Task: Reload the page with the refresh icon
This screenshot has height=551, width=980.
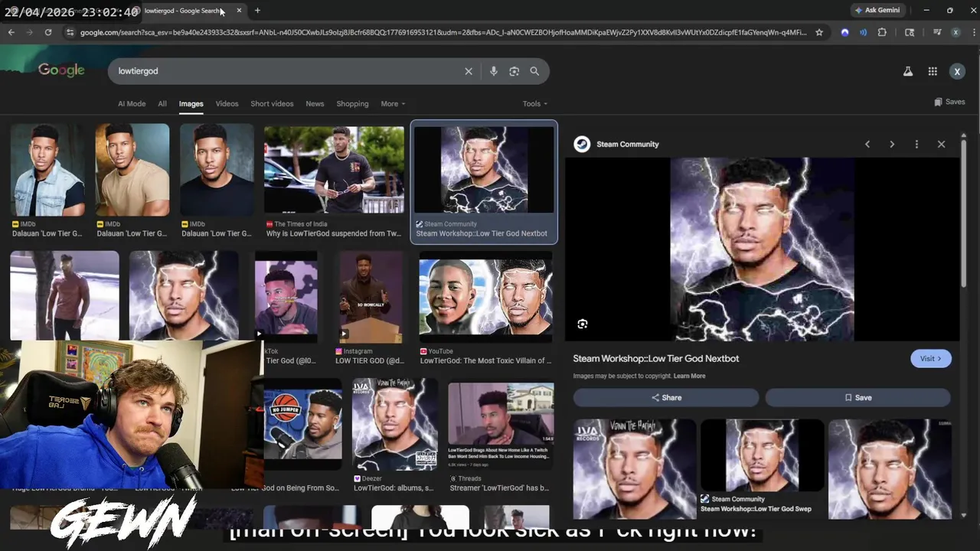Action: [x=48, y=32]
